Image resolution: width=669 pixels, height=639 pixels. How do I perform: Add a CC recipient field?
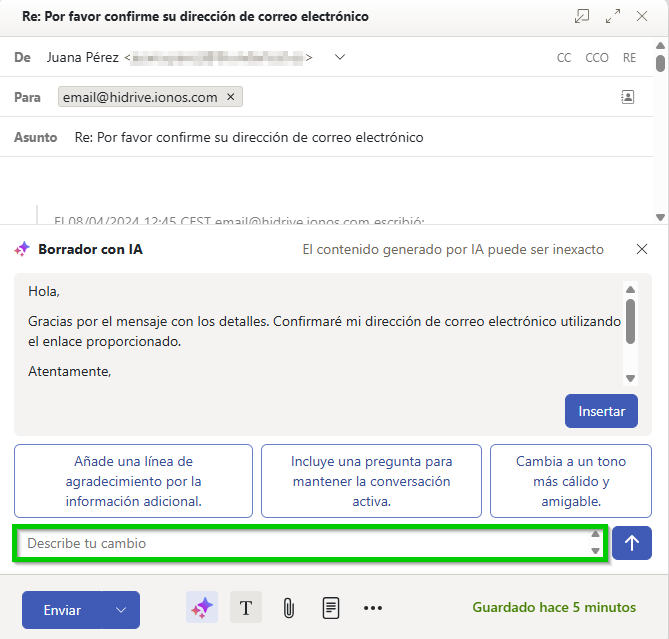tap(564, 58)
